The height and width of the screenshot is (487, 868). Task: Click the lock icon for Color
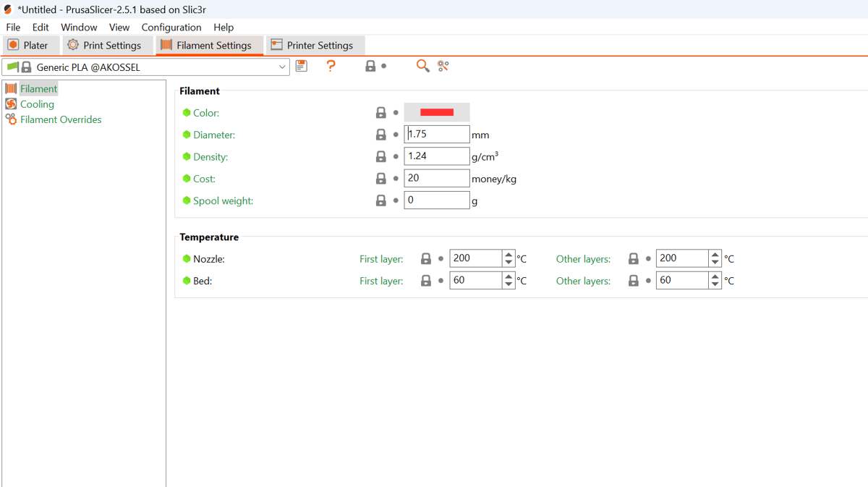380,113
